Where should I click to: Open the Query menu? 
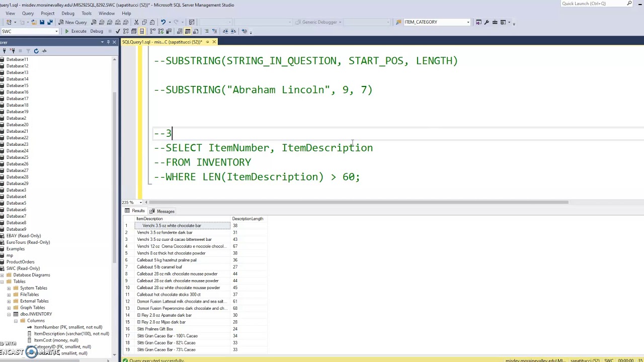28,13
